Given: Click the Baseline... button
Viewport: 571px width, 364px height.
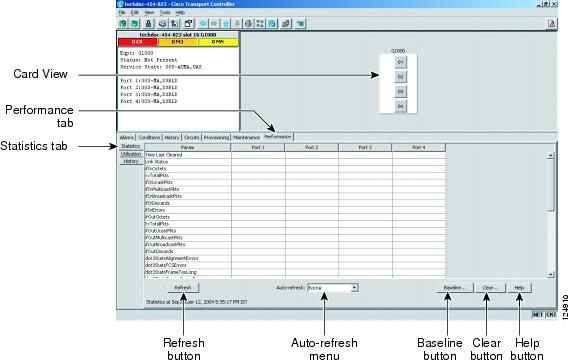Looking at the screenshot, I should (x=455, y=288).
